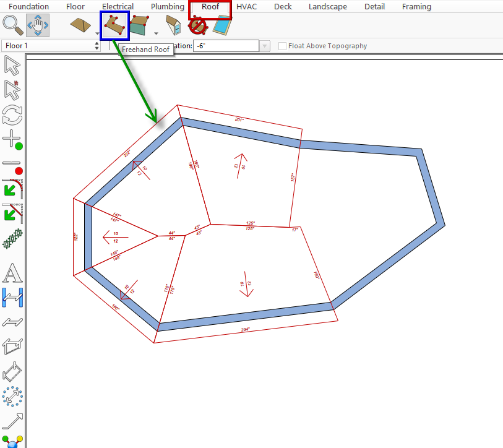
Task: Open the Floor 1 level selector
Action: coord(51,46)
